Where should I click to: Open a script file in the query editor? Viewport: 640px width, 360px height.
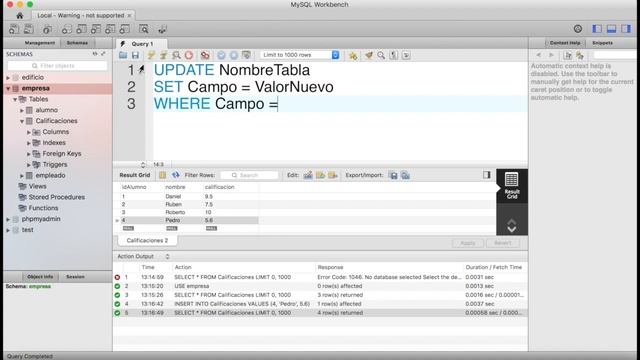[123, 55]
